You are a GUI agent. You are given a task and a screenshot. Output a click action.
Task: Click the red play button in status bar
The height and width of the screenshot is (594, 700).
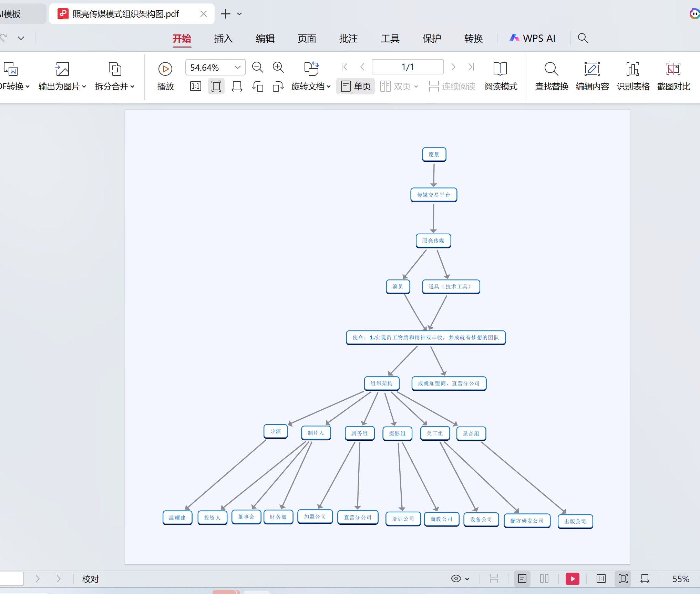pyautogui.click(x=573, y=579)
